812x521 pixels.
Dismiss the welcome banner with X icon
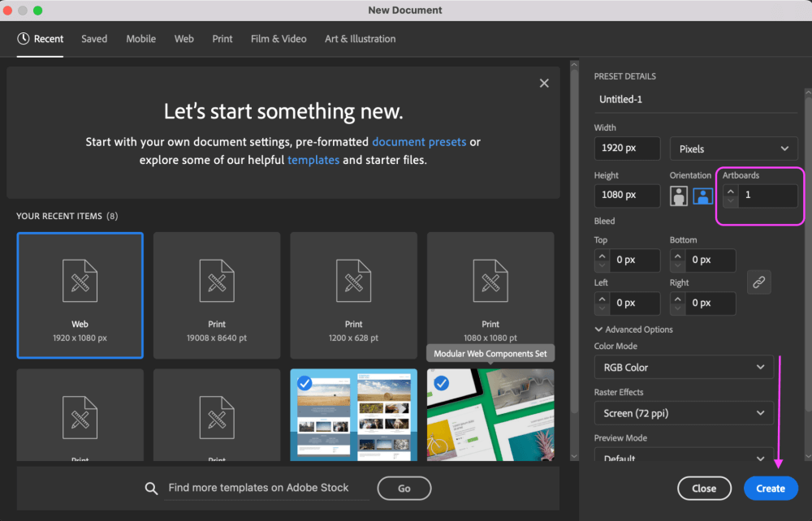(544, 83)
